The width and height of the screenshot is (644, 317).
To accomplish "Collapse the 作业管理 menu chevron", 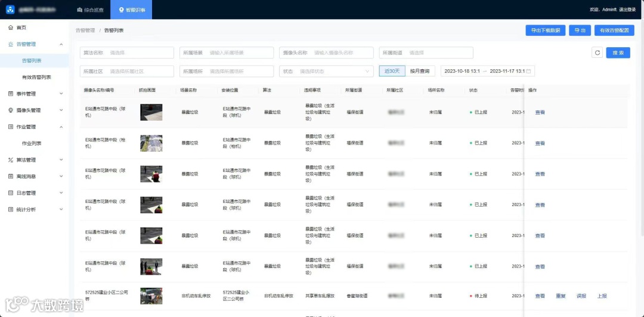I will (x=61, y=127).
